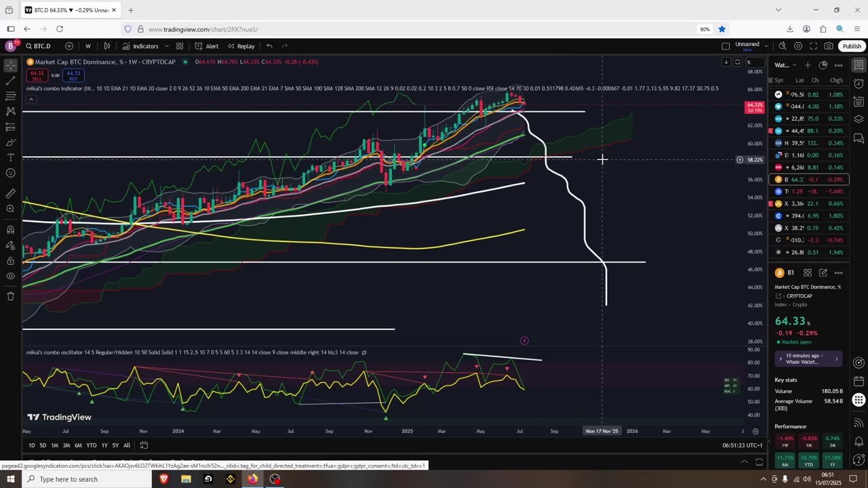Select the brush drawing tool
The width and height of the screenshot is (868, 488).
[x=11, y=142]
